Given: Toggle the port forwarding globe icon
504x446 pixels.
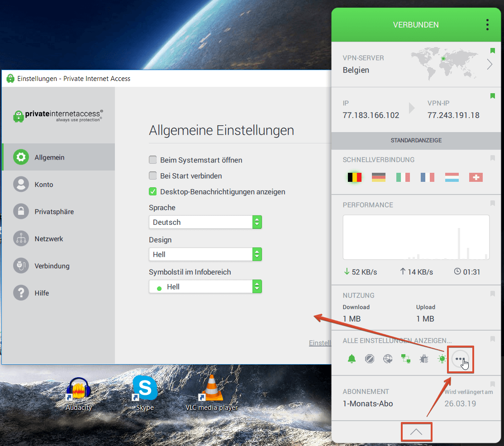Looking at the screenshot, I should click(x=388, y=359).
